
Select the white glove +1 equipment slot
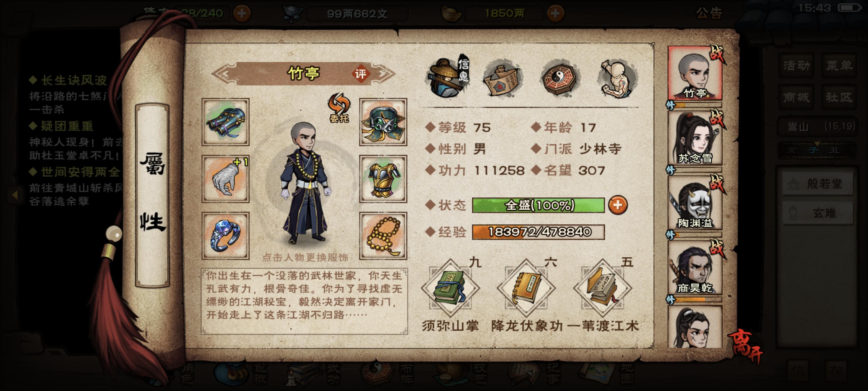[225, 179]
